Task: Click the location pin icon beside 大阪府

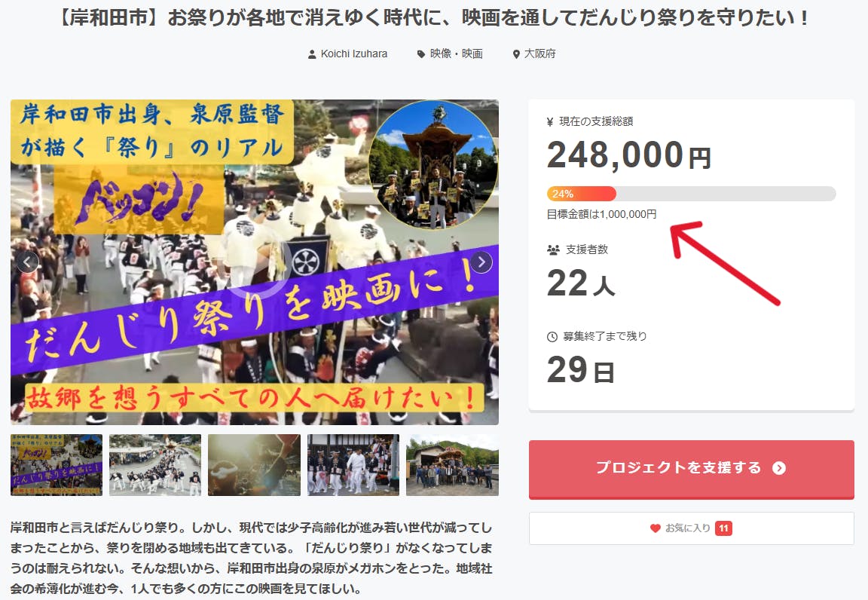Action: (516, 54)
